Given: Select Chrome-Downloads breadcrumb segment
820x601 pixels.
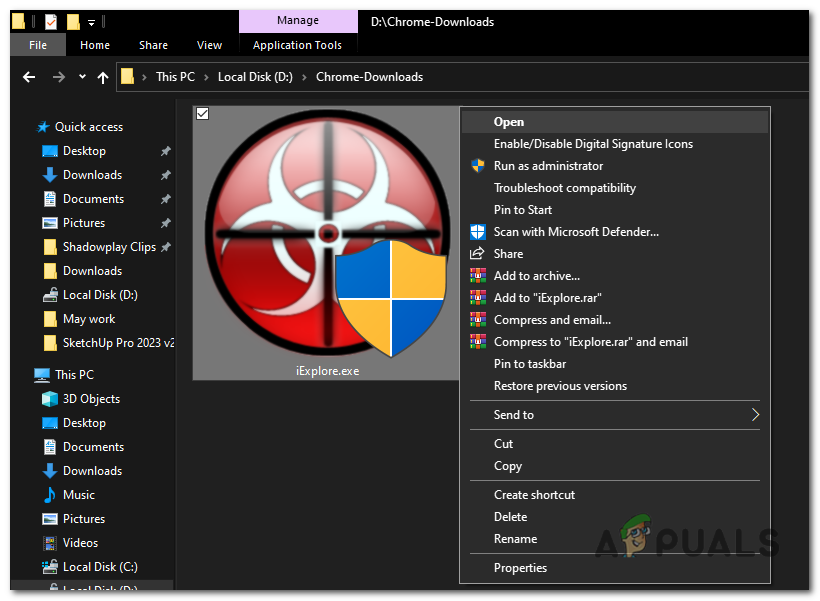Looking at the screenshot, I should click(x=369, y=77).
